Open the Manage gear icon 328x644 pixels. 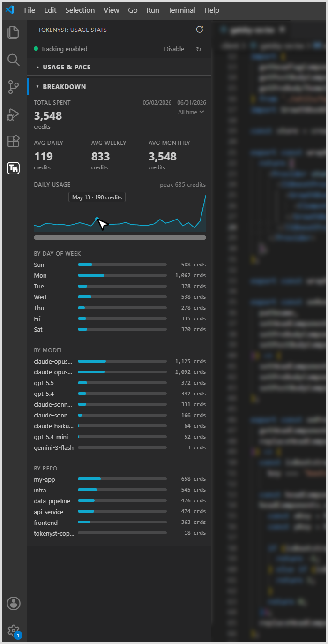(14, 630)
